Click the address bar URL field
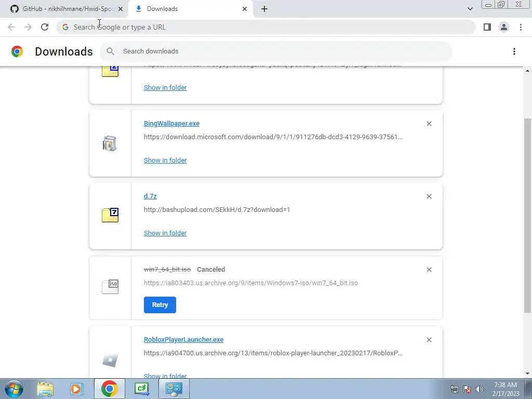 266,27
